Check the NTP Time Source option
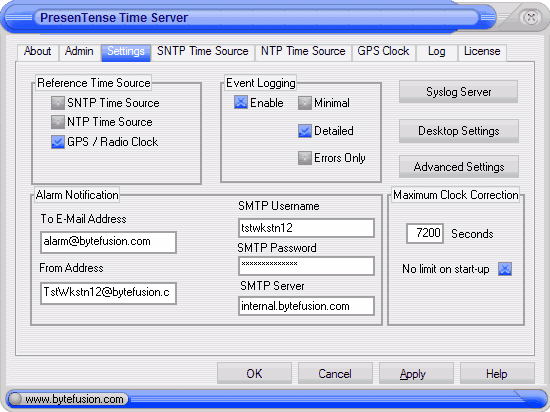550x412 pixels. (58, 122)
